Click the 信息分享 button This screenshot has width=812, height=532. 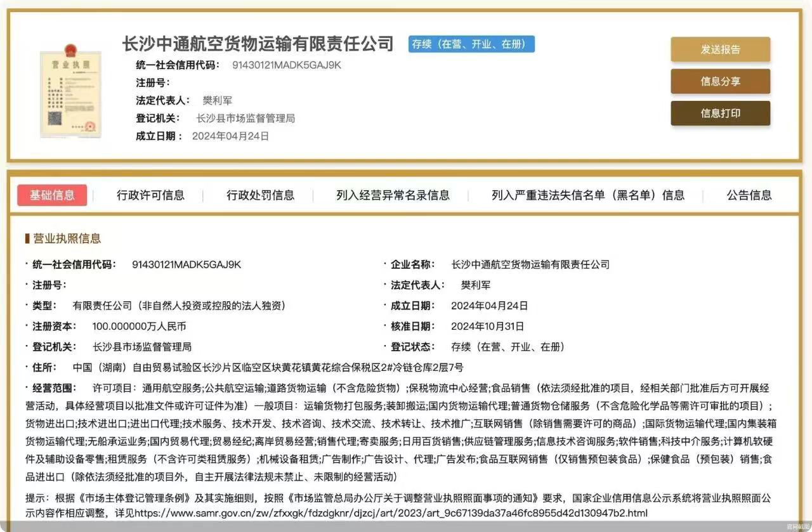(x=720, y=81)
